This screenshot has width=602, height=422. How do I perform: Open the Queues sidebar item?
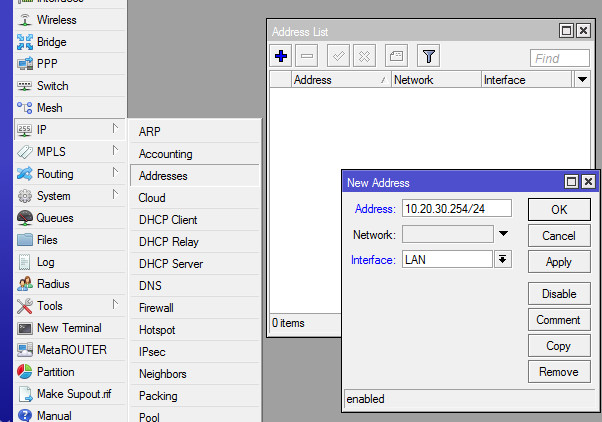pos(54,218)
